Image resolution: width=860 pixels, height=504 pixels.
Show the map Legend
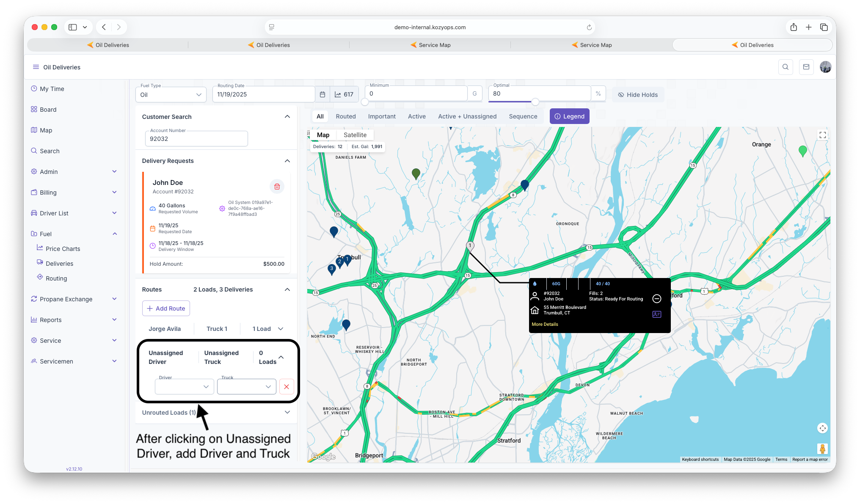569,116
